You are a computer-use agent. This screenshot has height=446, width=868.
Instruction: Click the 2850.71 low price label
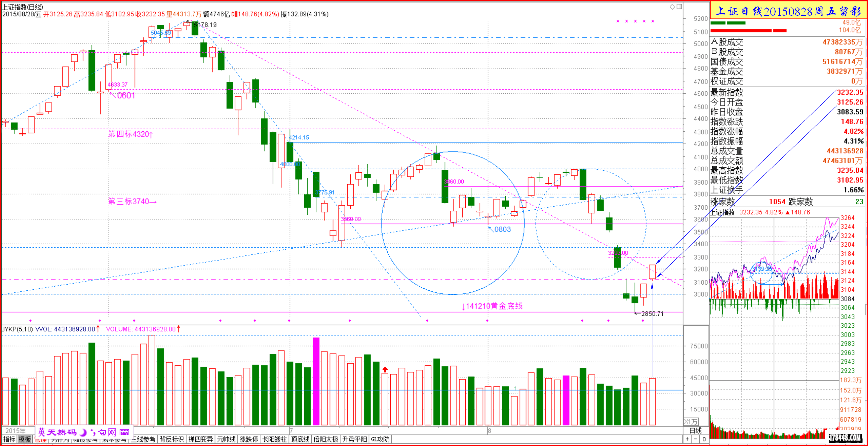point(652,314)
